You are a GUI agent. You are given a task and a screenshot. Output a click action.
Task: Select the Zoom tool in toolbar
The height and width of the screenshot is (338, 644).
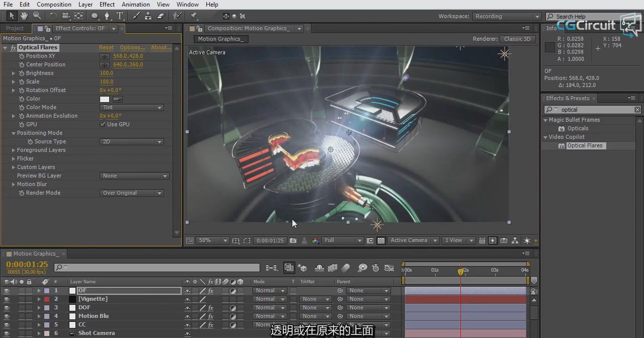37,16
